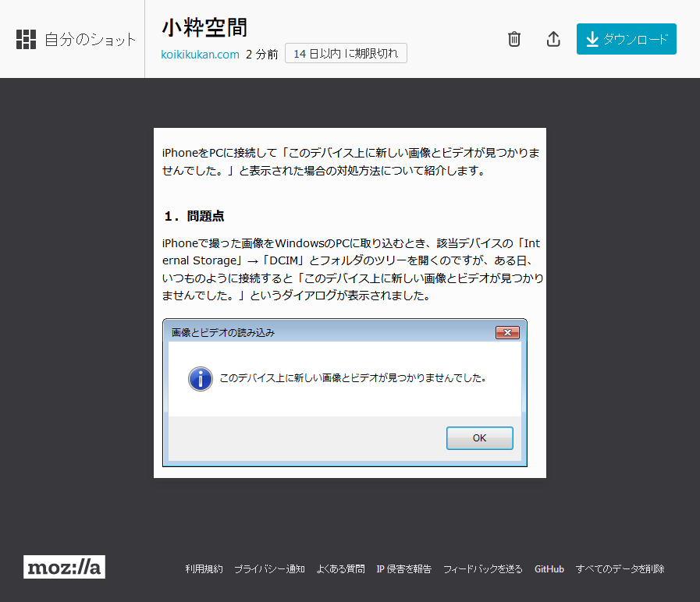Open the 利用規約 footer link
The height and width of the screenshot is (602, 700).
pyautogui.click(x=204, y=568)
